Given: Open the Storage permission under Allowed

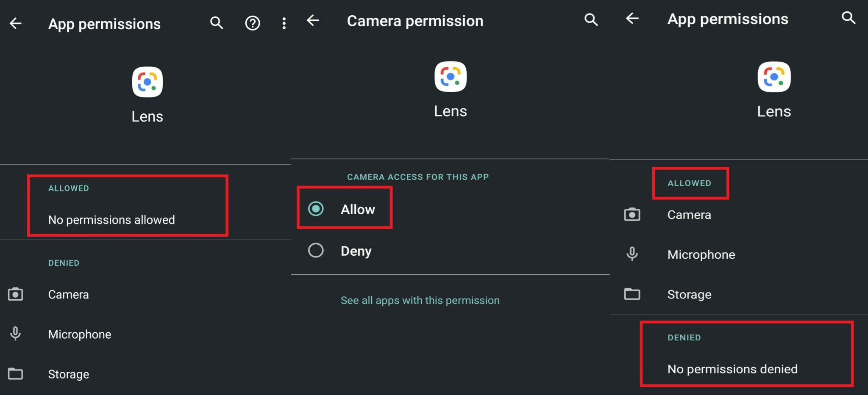Looking at the screenshot, I should (x=689, y=294).
